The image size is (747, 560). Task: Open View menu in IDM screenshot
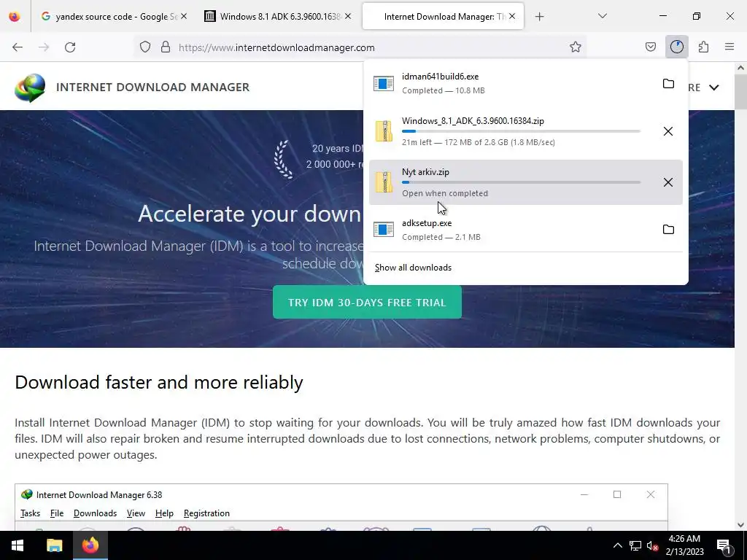coord(136,513)
